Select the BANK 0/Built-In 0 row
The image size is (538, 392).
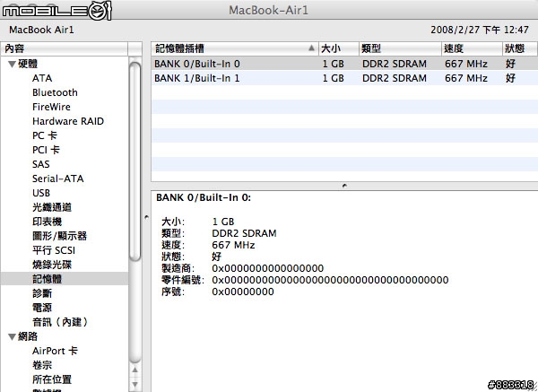[x=344, y=64]
